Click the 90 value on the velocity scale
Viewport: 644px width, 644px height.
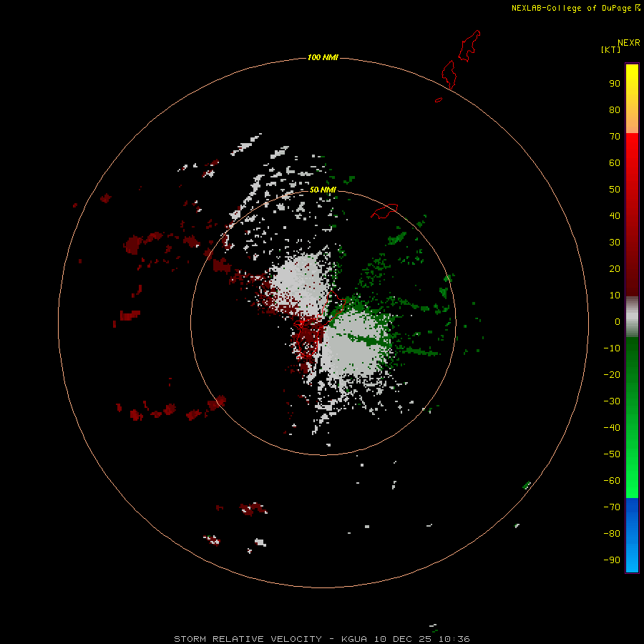pos(615,84)
